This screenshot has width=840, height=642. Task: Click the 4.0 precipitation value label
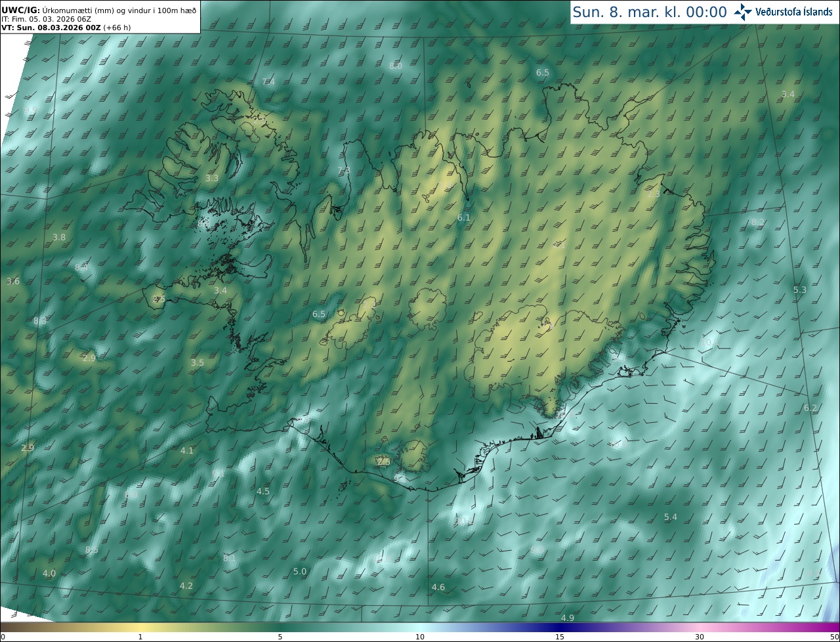coord(49,573)
